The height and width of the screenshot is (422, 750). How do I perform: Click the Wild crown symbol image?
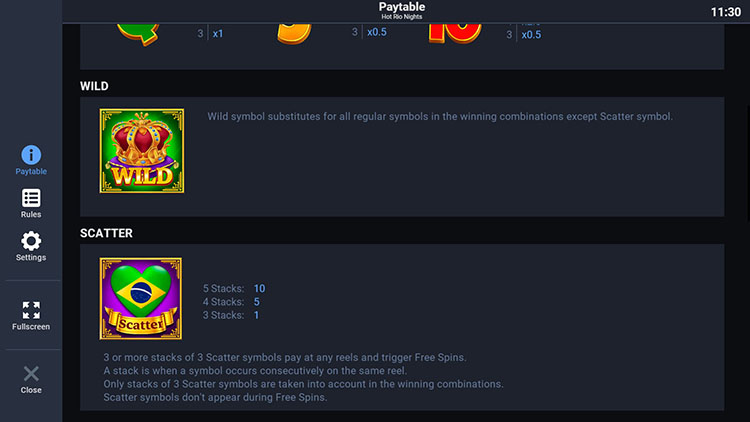141,151
